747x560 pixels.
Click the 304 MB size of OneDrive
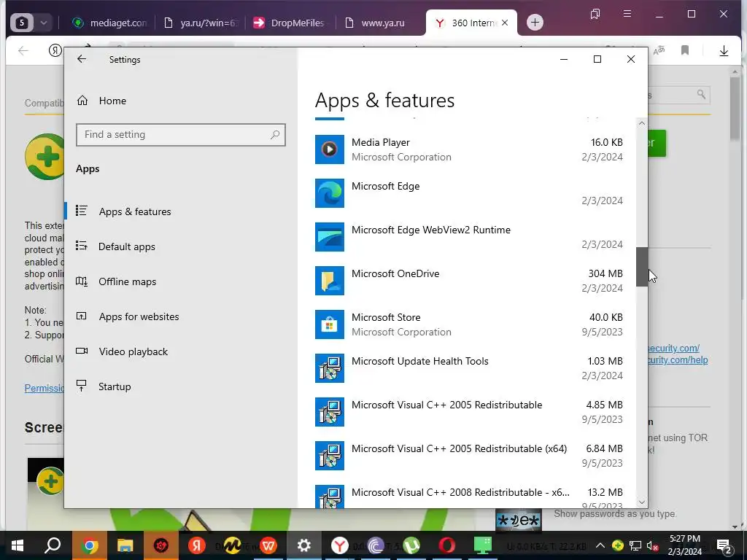(x=605, y=274)
